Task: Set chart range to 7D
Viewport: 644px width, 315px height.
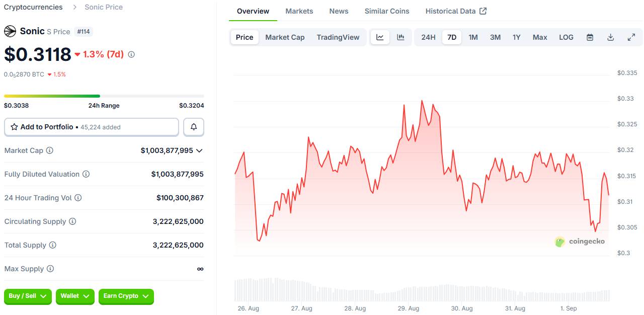Action: click(452, 37)
